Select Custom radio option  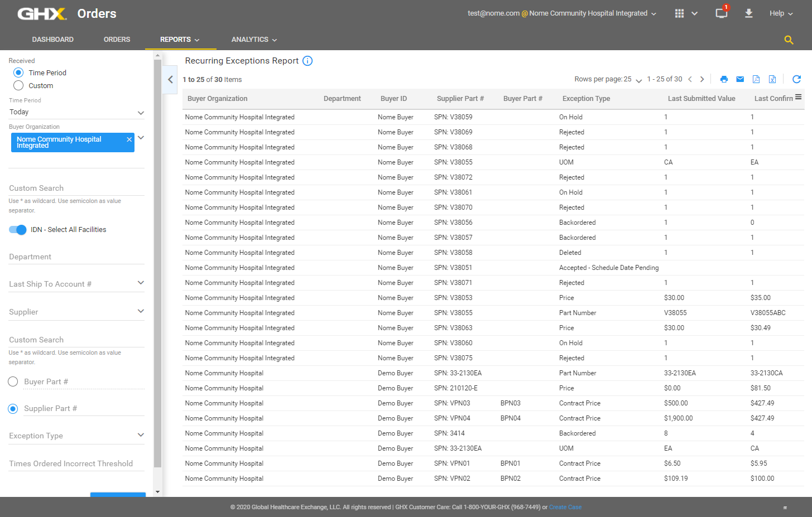(x=18, y=85)
